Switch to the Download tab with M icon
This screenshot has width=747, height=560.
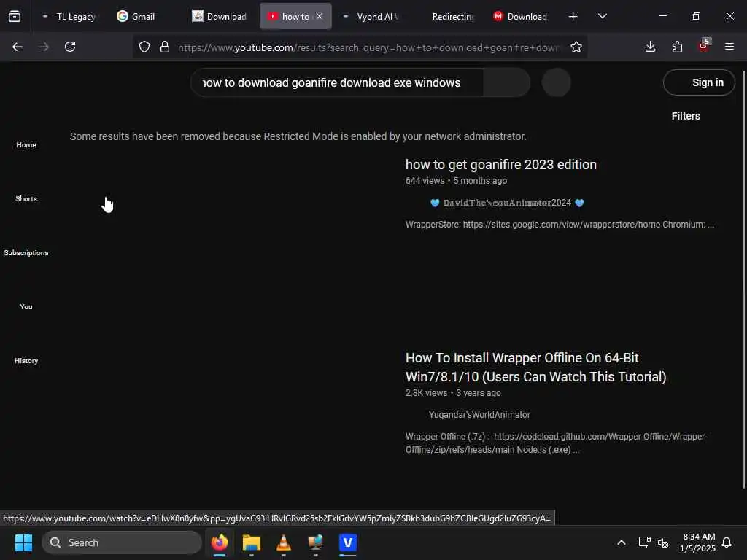tap(521, 16)
